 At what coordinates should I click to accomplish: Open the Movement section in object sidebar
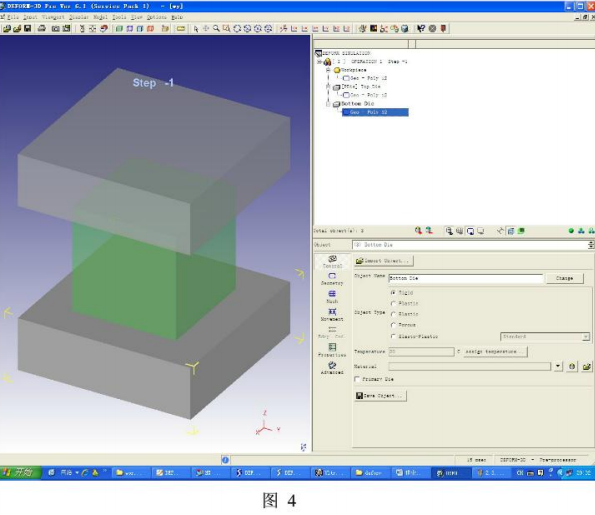(332, 315)
